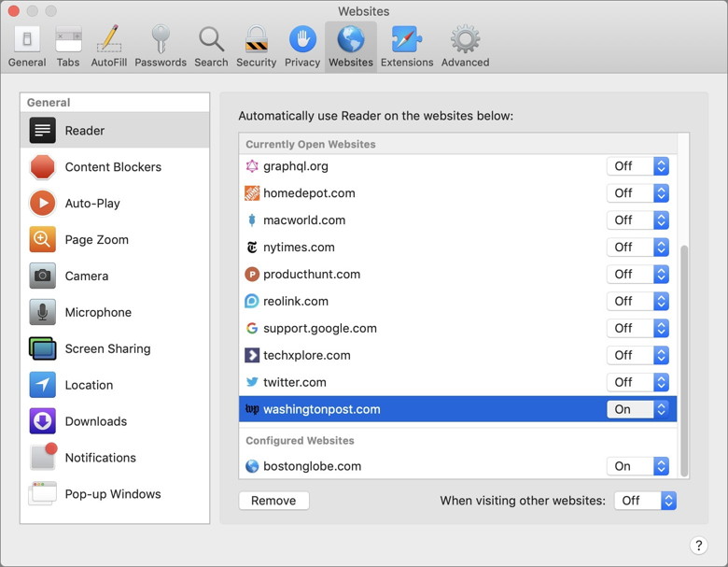Select the Pop-up Windows label in sidebar
Screen dimensions: 728x567
(113, 493)
